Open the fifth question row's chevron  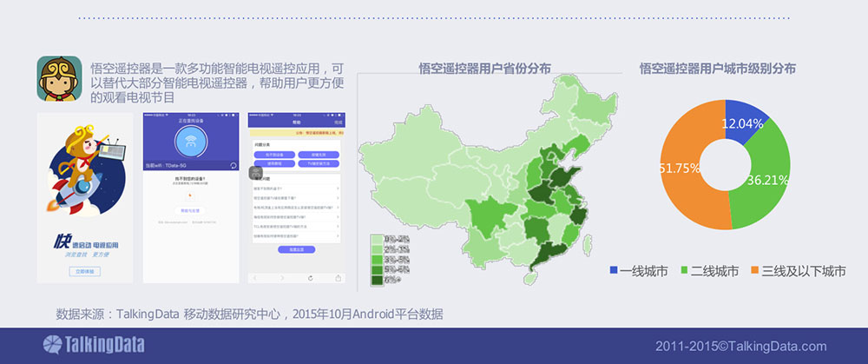click(338, 226)
